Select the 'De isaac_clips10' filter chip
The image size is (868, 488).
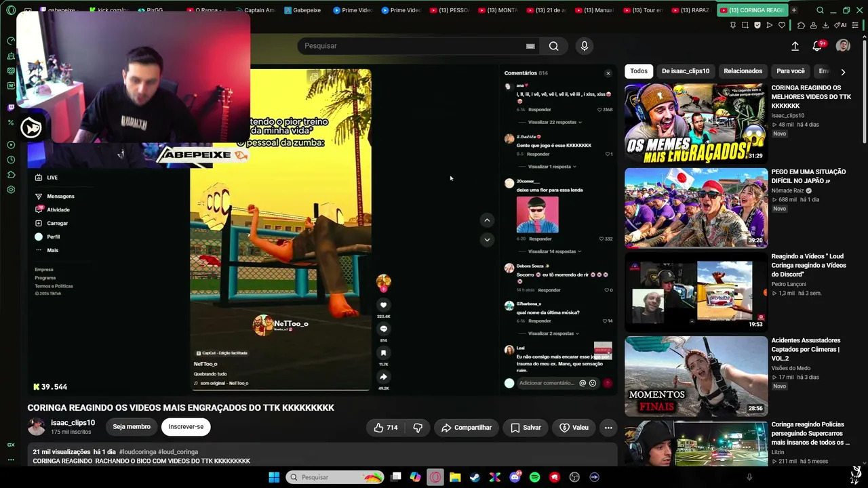(686, 71)
